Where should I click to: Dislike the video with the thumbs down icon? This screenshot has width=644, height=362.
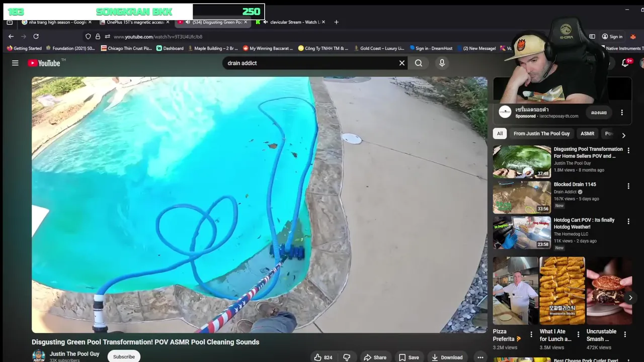tap(347, 357)
